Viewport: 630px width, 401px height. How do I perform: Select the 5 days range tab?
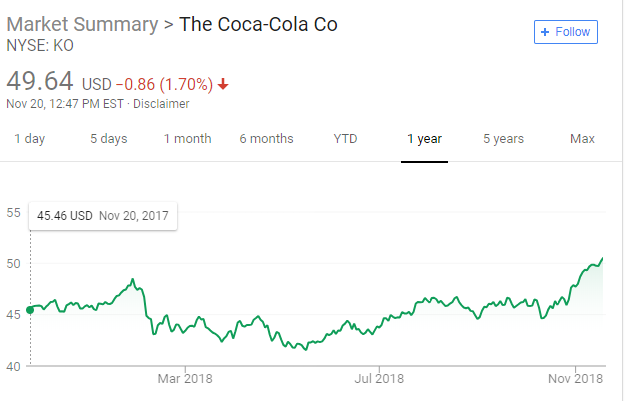pos(108,139)
